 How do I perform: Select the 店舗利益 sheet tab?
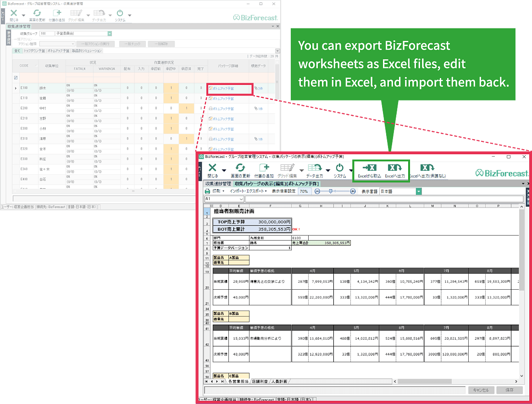tap(260, 382)
